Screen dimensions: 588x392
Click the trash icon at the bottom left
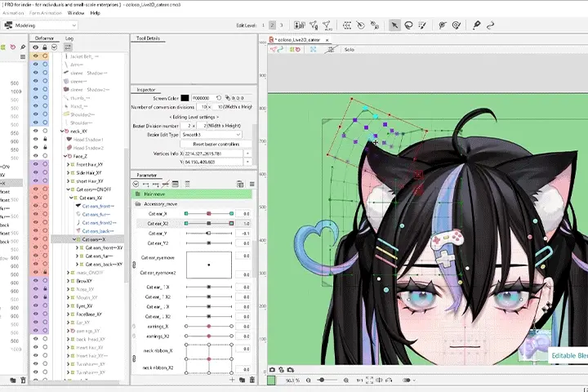23,380
